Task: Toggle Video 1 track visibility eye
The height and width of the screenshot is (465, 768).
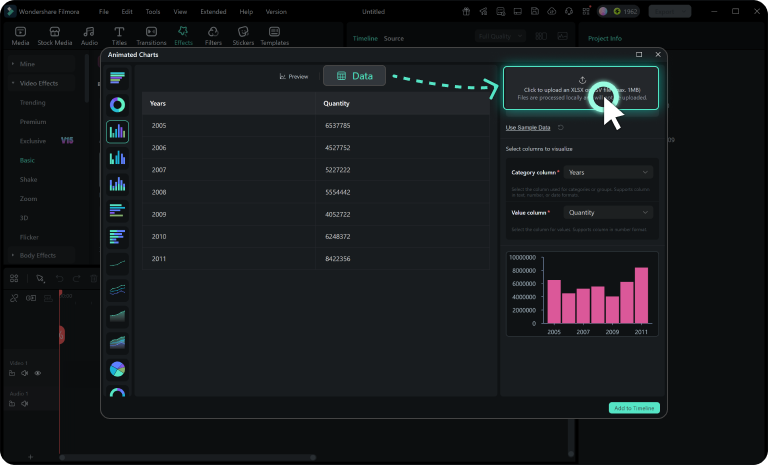Action: click(x=38, y=373)
